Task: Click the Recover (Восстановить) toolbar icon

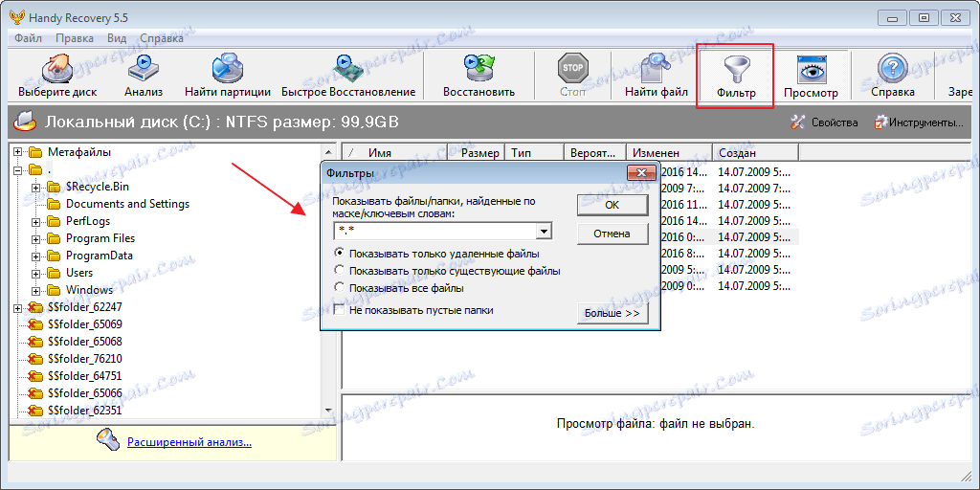Action: (x=479, y=77)
